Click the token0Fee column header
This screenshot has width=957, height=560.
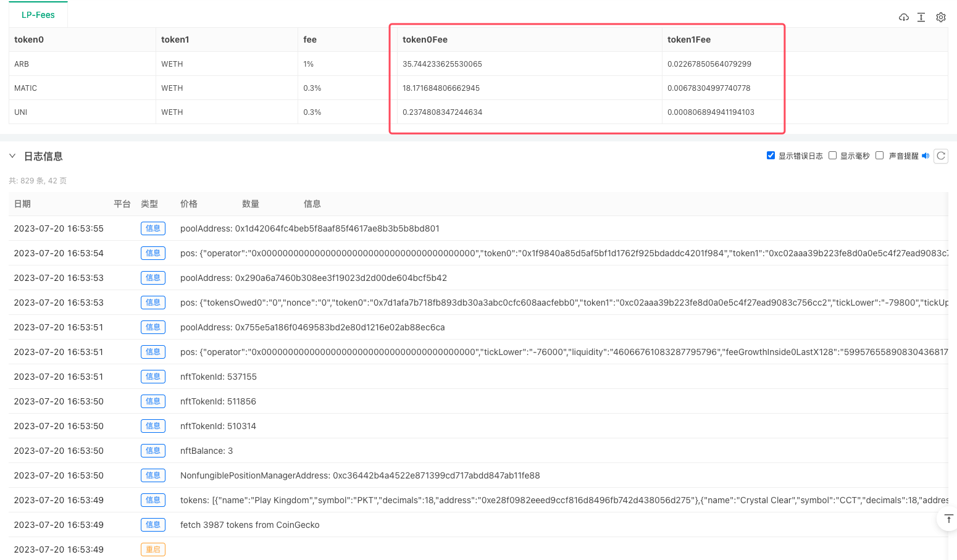(425, 40)
